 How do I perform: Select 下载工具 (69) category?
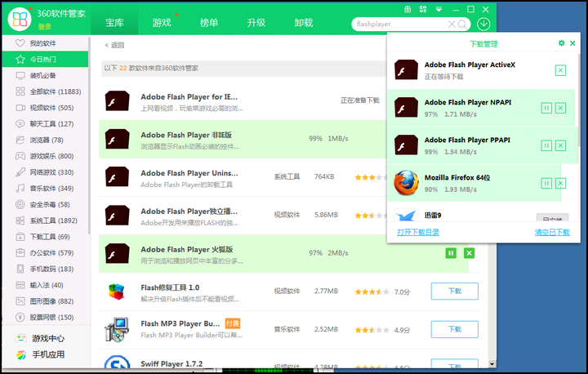click(46, 237)
